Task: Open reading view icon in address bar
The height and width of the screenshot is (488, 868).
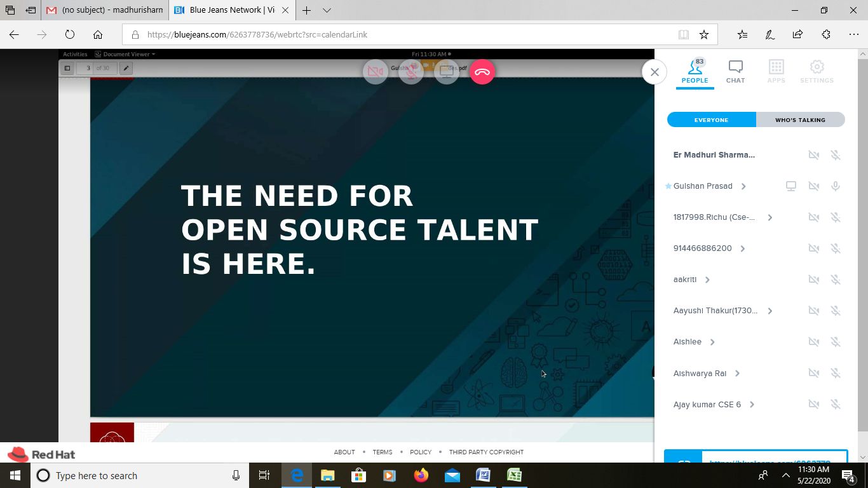Action: [683, 35]
